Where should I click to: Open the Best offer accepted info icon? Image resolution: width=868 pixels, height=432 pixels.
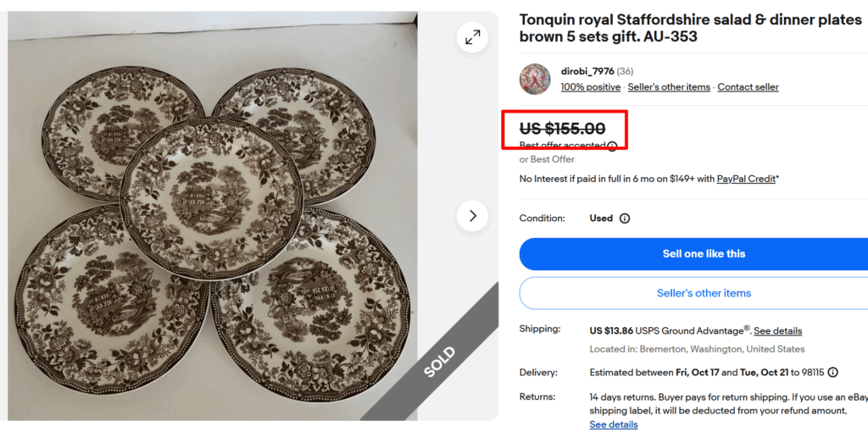click(x=612, y=146)
